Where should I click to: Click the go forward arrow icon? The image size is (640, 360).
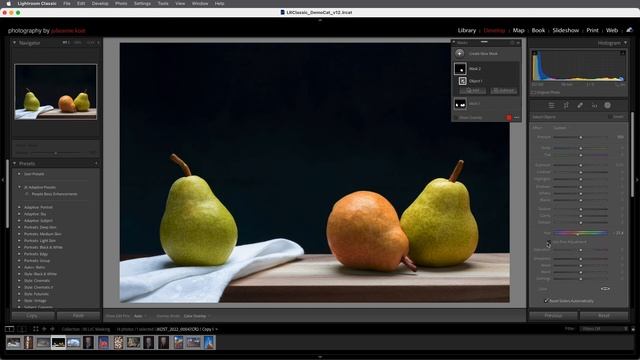(52, 329)
